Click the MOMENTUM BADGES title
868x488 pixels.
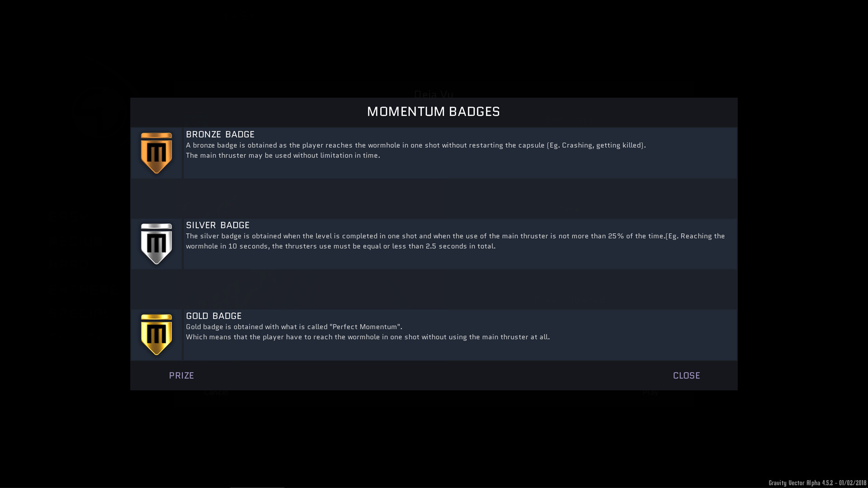434,112
